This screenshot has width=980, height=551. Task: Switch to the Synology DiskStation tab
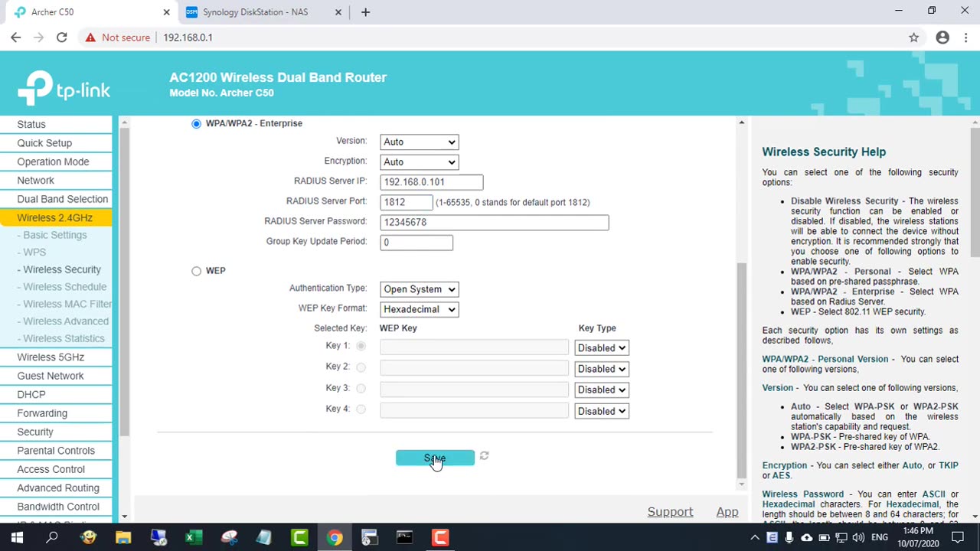click(x=256, y=12)
